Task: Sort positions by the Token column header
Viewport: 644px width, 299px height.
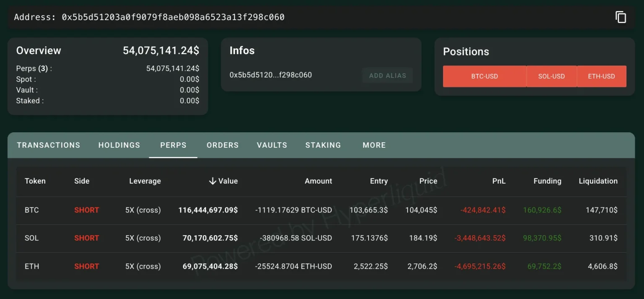Action: [35, 181]
